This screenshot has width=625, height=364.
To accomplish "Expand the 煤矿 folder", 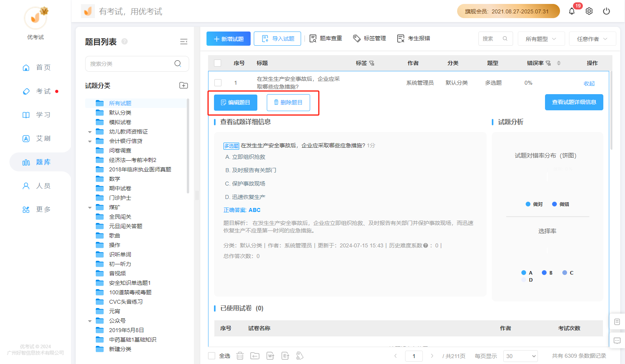I will coord(90,208).
